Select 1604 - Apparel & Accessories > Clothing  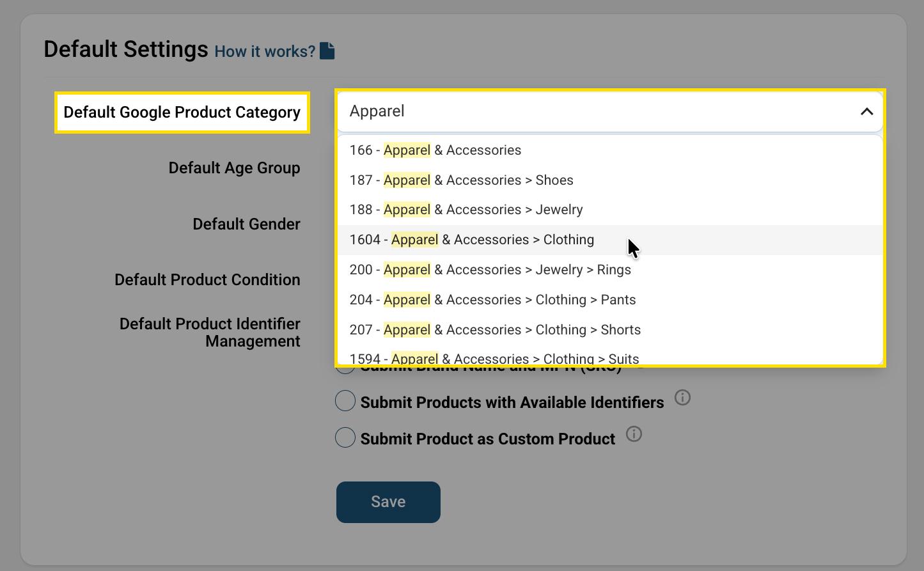pos(471,240)
